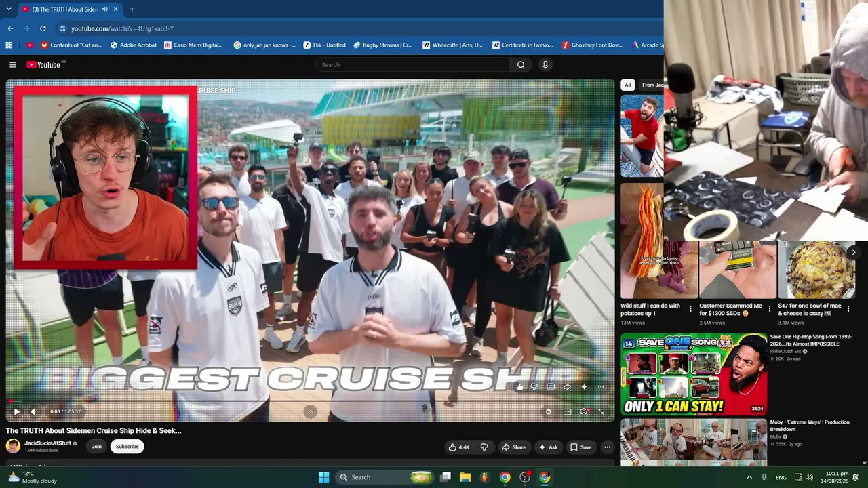Open a new Chrome tab
This screenshot has height=488, width=868.
point(132,9)
